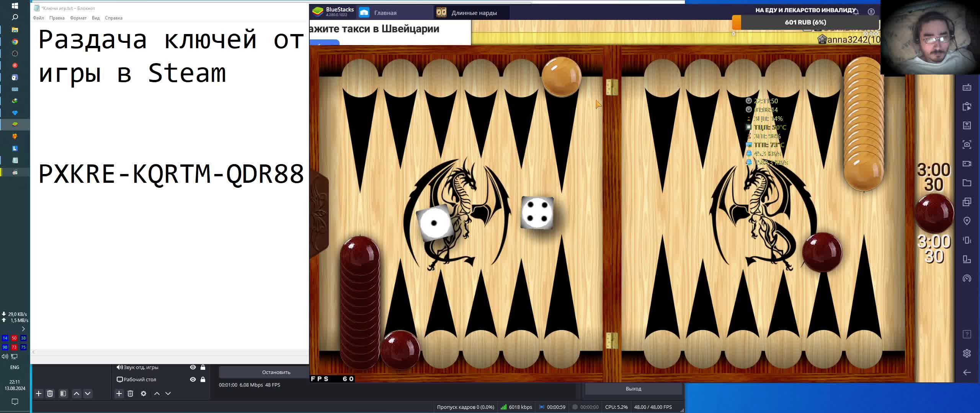Move source down with chevron arrow
The image size is (980, 413).
168,393
